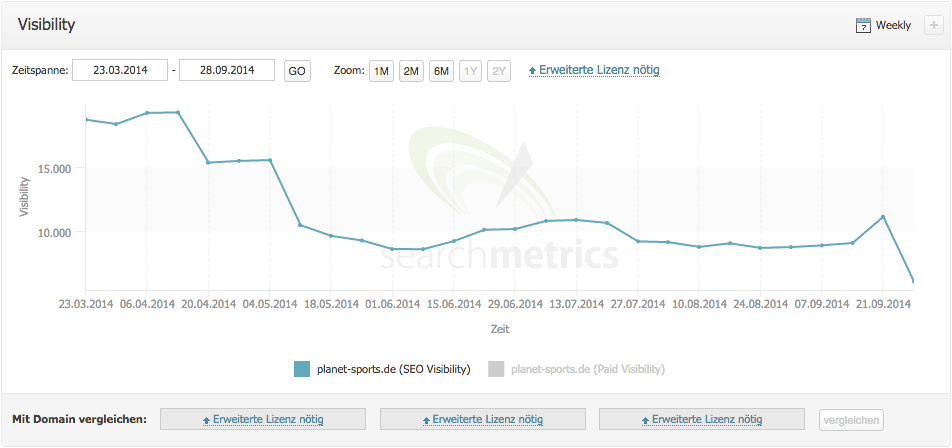Screen dimensions: 952x448
Task: Click the planet-sports.de (SEO Visibility) legend label
Action: coord(394,369)
